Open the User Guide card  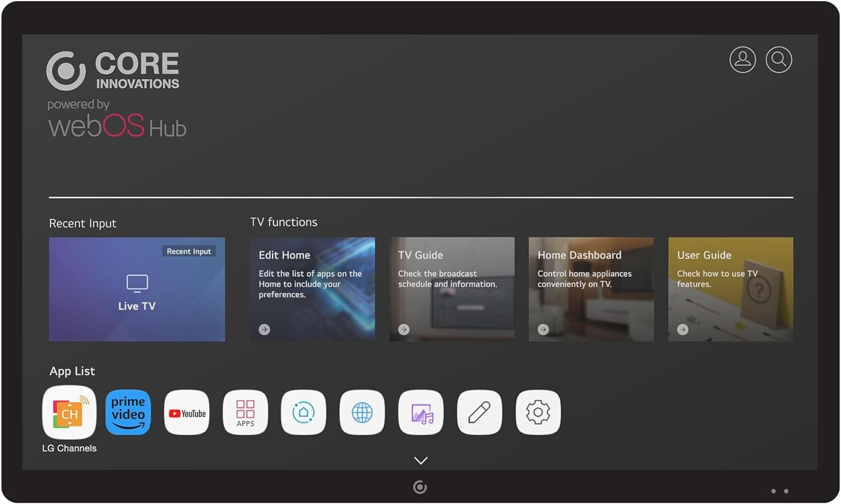click(x=731, y=289)
